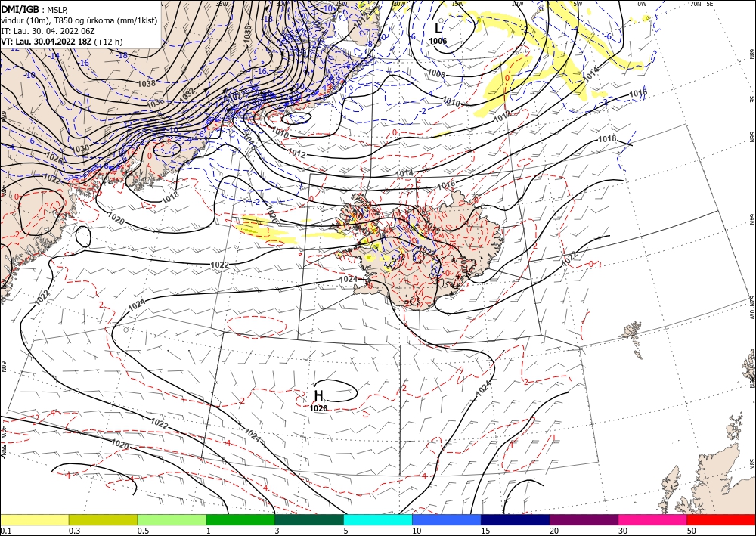Click the '1026' high pressure value
The width and height of the screenshot is (756, 536).
[x=318, y=408]
